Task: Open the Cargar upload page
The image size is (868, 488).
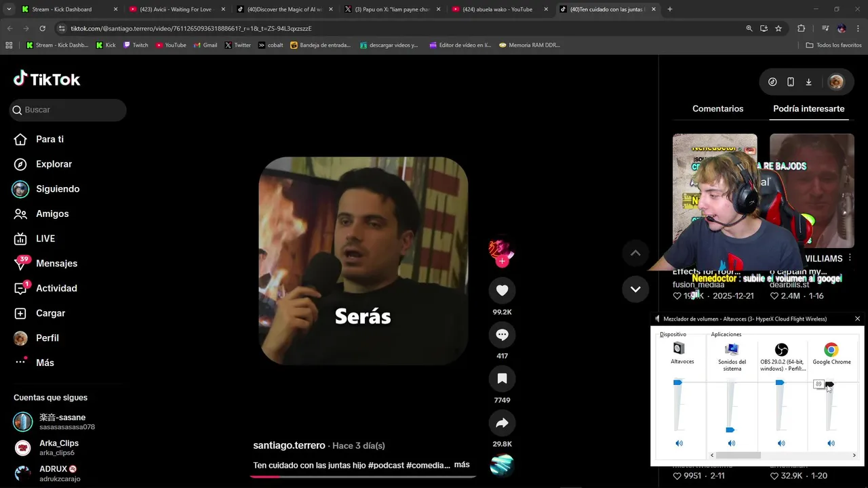Action: (x=39, y=313)
